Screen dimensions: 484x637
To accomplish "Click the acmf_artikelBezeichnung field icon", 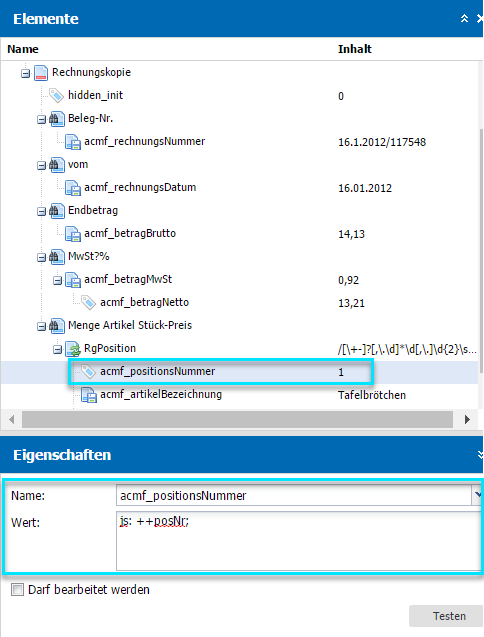I will pos(89,394).
